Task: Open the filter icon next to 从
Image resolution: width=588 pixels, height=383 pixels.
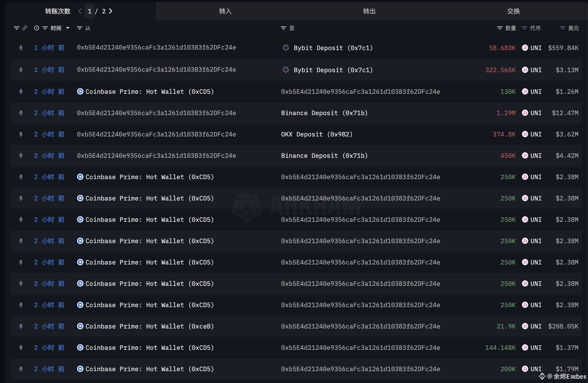Action: (79, 28)
